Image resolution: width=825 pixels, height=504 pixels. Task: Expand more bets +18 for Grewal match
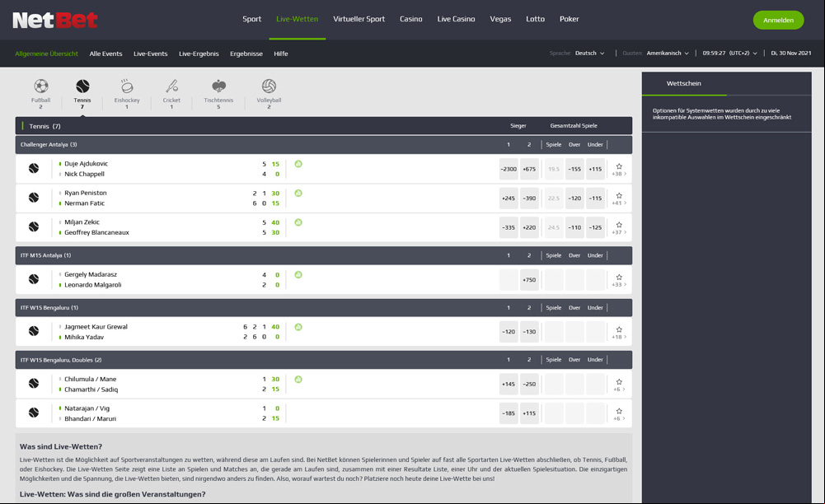click(x=619, y=337)
